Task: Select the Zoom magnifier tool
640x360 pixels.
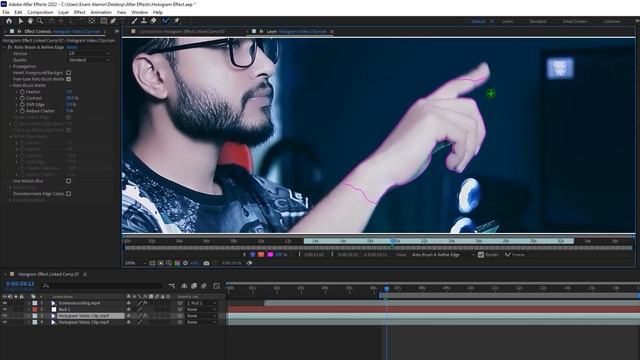Action: [40, 21]
